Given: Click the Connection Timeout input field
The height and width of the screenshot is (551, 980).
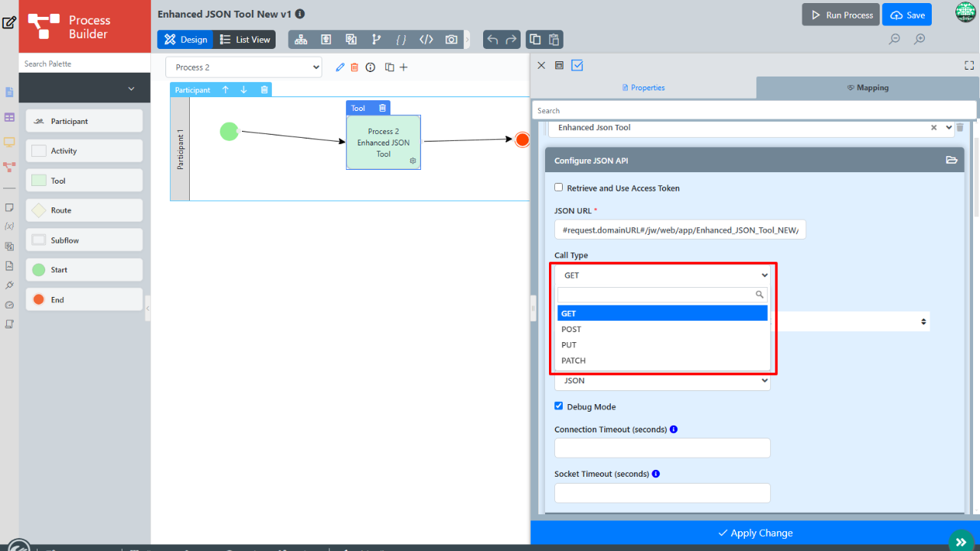Looking at the screenshot, I should pyautogui.click(x=662, y=448).
